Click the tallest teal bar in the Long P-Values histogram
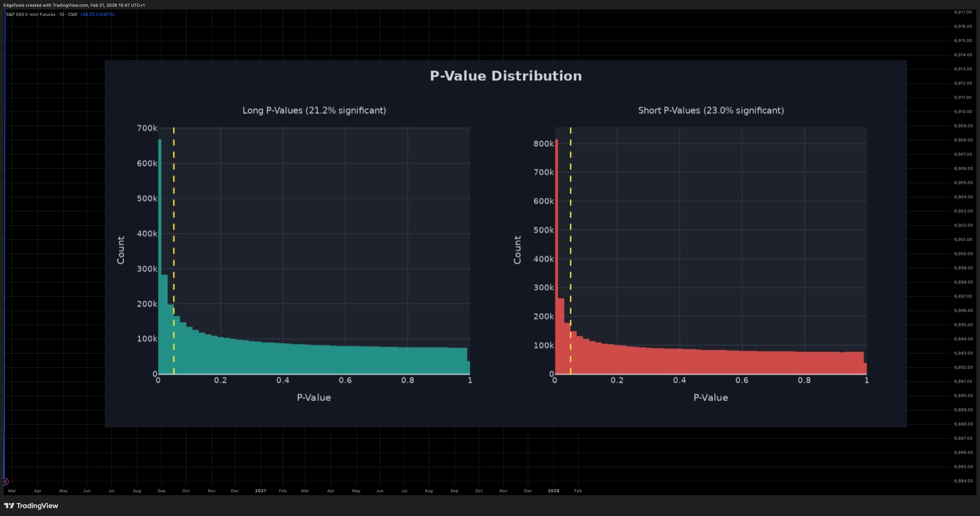This screenshot has height=516, width=980. [x=160, y=256]
